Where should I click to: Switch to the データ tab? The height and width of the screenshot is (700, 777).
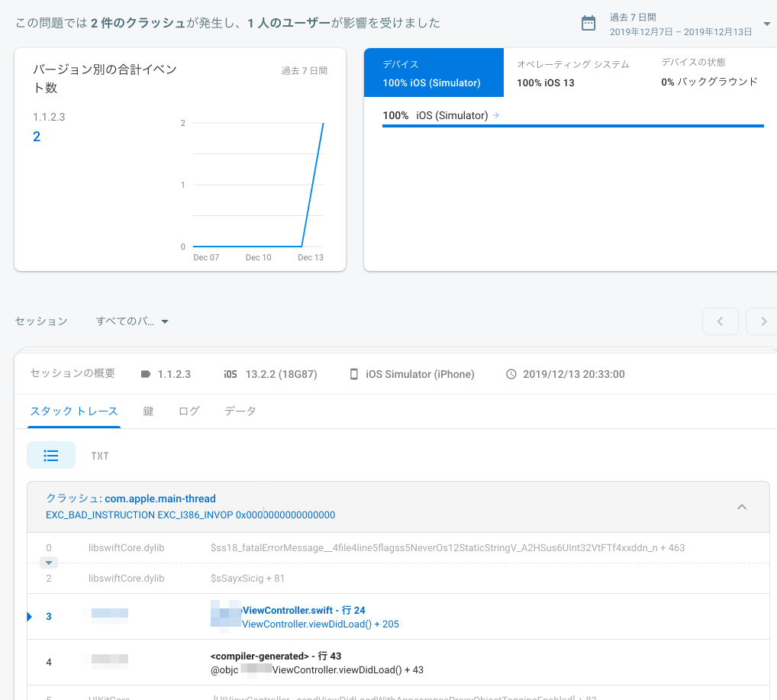240,410
